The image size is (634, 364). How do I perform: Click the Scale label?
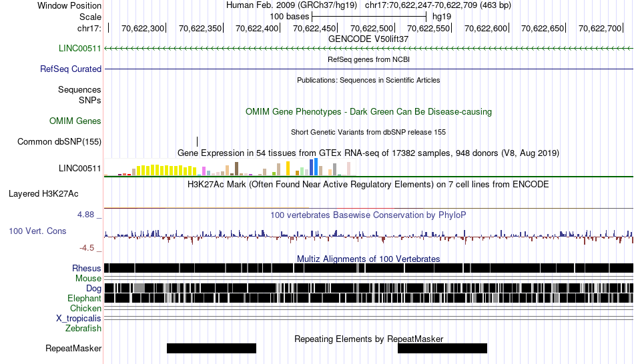[x=90, y=17]
